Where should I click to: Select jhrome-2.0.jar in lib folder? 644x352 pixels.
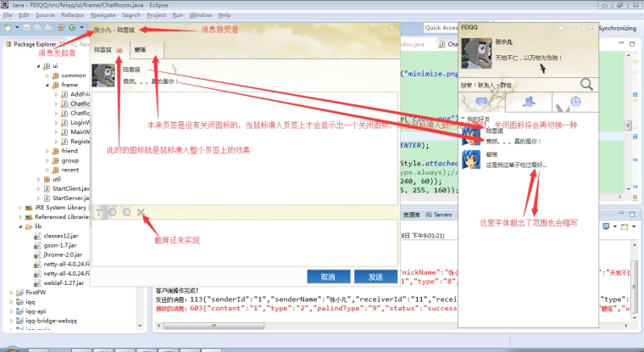pos(63,255)
